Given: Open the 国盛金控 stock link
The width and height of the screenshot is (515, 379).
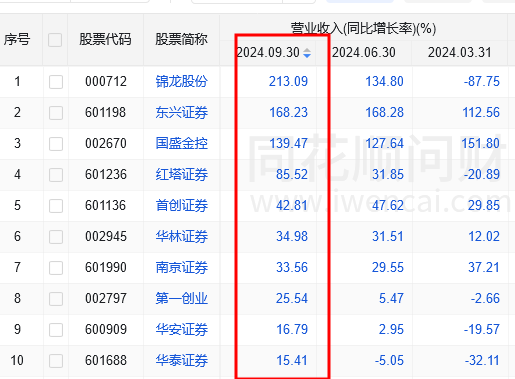Looking at the screenshot, I should click(182, 143).
